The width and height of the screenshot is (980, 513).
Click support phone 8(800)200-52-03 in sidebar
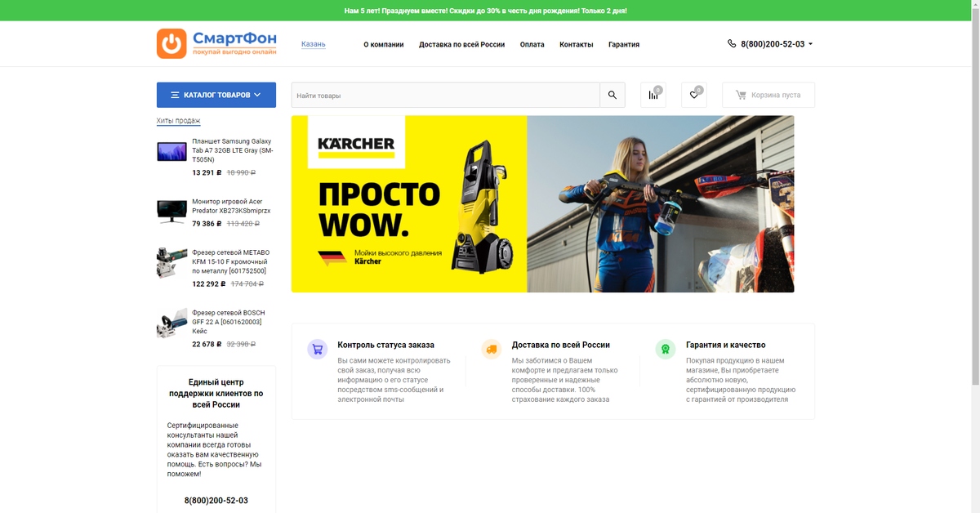tap(216, 500)
